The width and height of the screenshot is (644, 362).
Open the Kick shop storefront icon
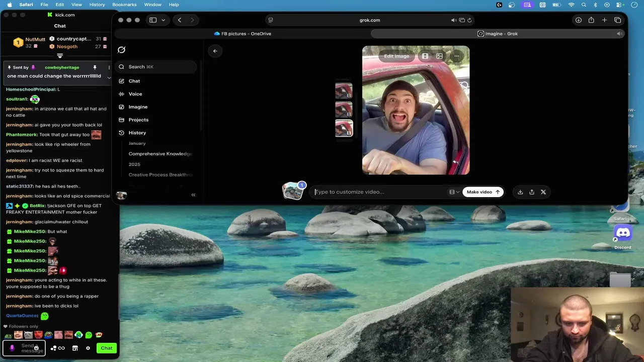click(x=75, y=348)
